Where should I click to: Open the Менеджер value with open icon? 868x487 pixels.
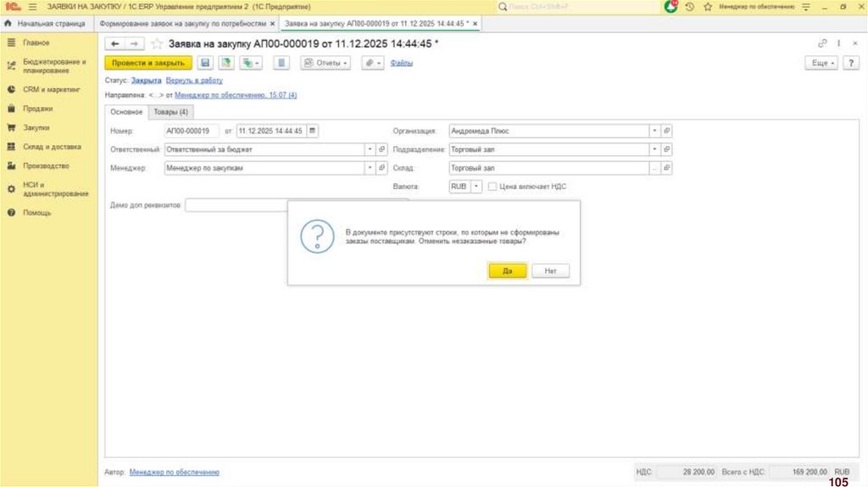381,167
